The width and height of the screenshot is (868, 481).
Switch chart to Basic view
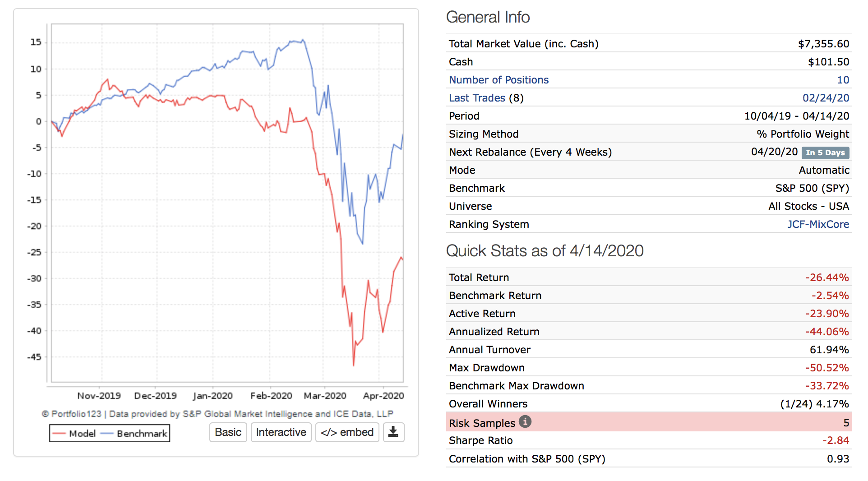pos(228,432)
